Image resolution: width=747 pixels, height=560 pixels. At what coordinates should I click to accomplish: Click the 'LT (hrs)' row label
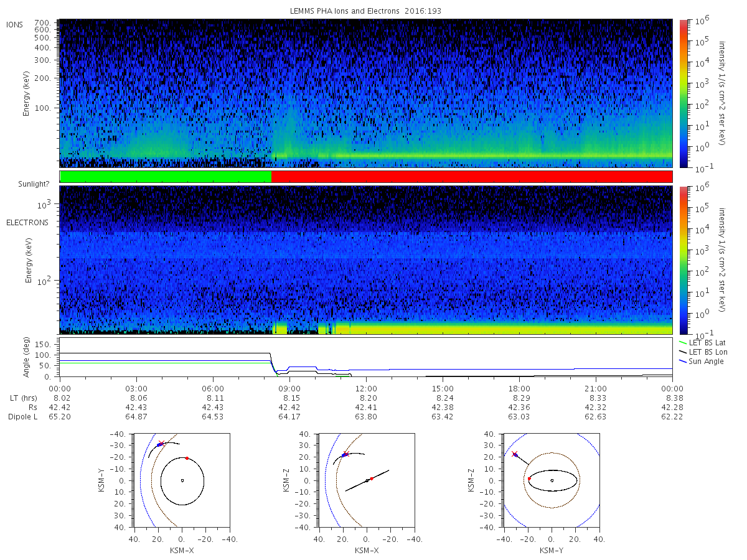coord(22,397)
